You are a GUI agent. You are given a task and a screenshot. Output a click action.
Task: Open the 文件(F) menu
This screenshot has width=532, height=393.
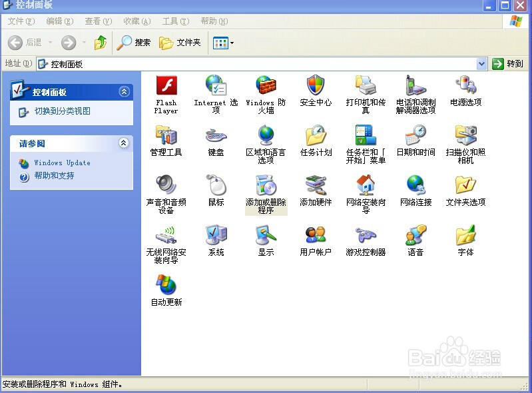(x=21, y=21)
